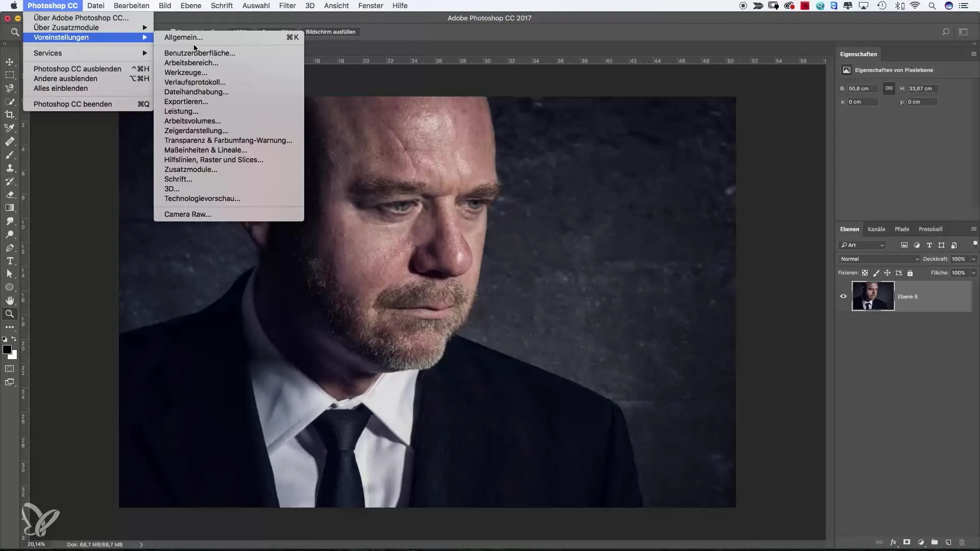The height and width of the screenshot is (551, 980).
Task: Open the status bar info arrow
Action: pyautogui.click(x=141, y=544)
